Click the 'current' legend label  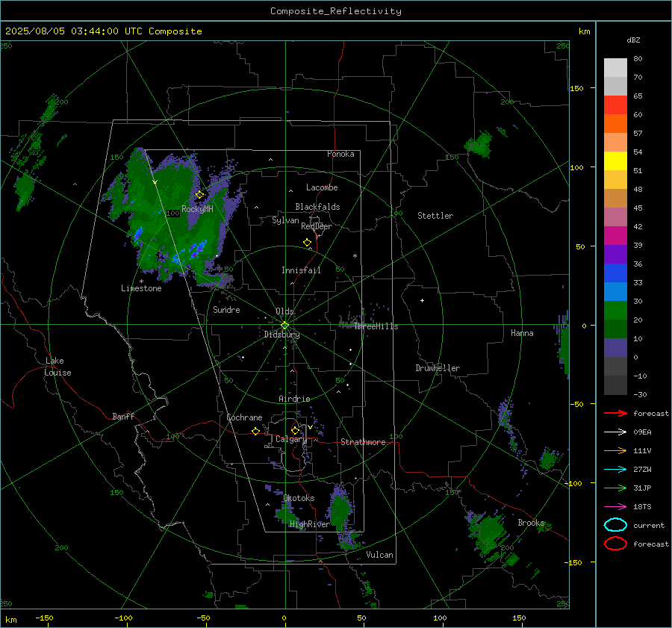649,525
